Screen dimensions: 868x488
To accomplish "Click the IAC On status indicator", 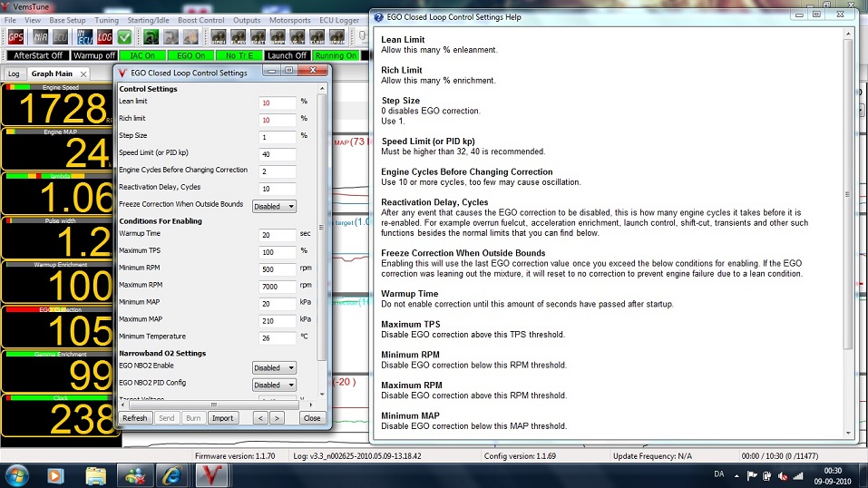I will click(x=142, y=55).
